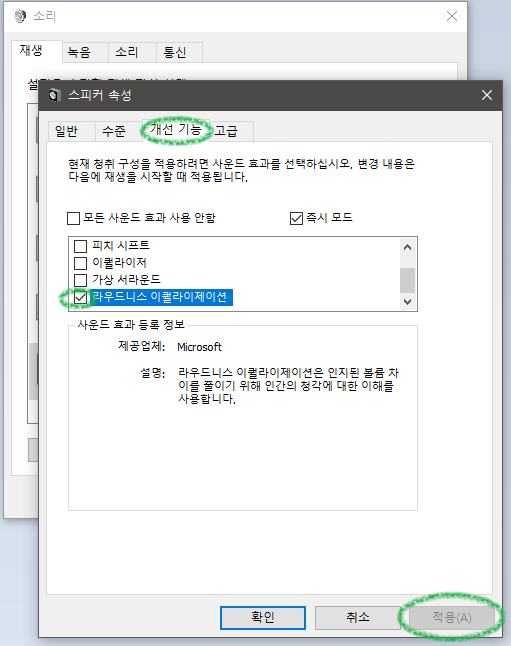Viewport: 511px width, 646px height.
Task: Close the 소리 window
Action: pyautogui.click(x=452, y=16)
